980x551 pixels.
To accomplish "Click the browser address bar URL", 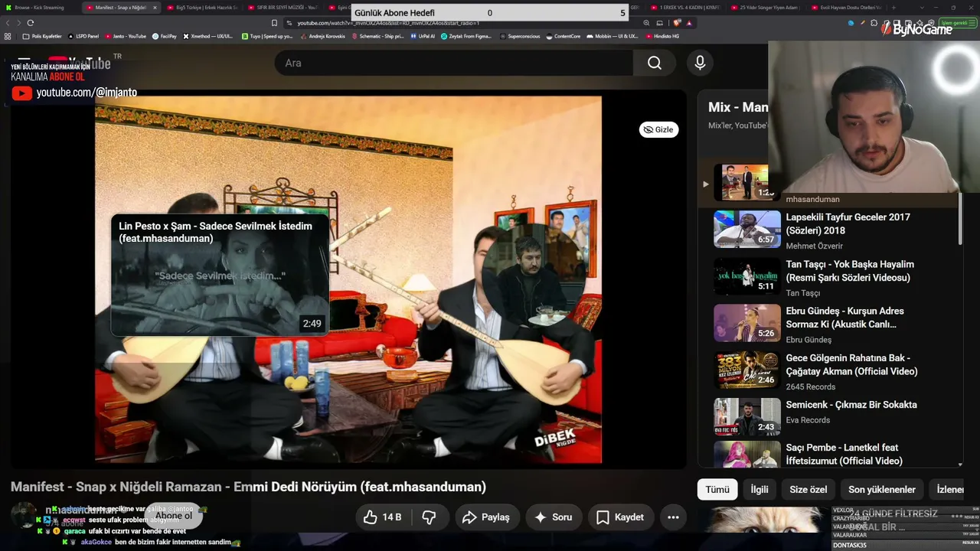I will (x=389, y=23).
